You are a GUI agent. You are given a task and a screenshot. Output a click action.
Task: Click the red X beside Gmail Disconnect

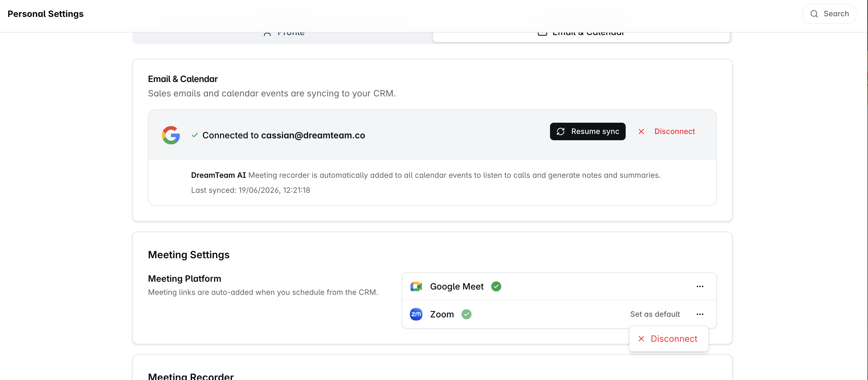(x=641, y=131)
